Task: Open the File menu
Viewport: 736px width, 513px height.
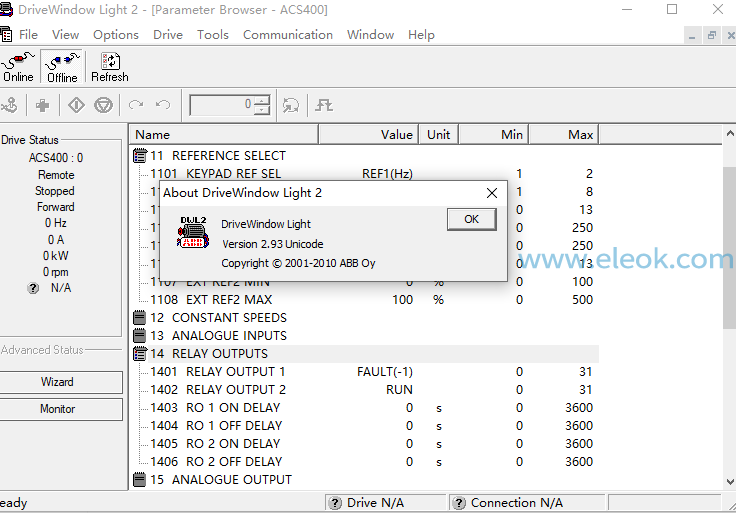Action: coord(28,35)
